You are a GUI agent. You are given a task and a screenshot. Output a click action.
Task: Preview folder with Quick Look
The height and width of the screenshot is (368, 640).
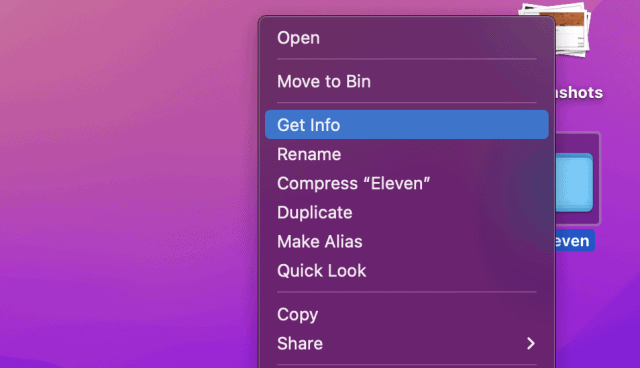coord(407,270)
